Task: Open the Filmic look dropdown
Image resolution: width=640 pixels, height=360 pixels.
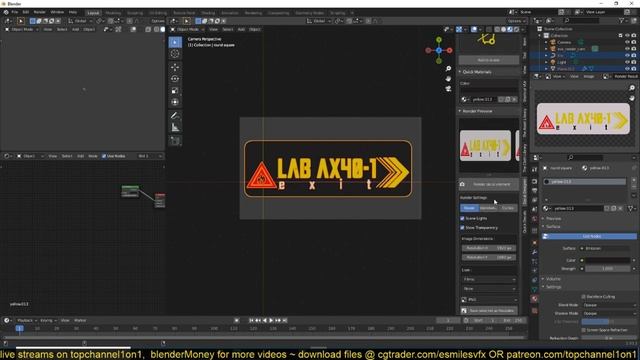Action: (489, 280)
